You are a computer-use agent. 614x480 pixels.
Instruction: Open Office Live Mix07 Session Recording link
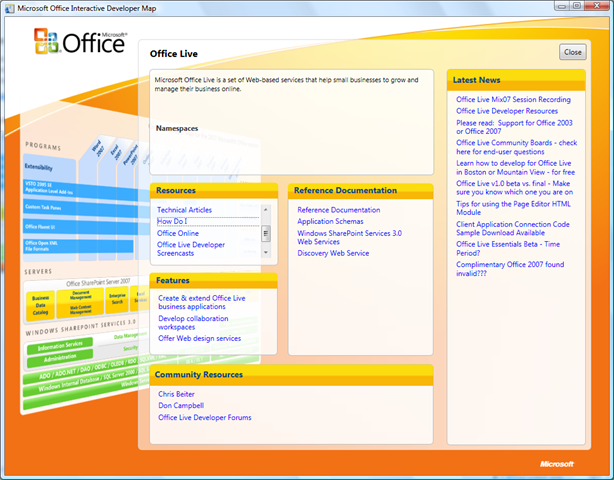click(x=513, y=99)
